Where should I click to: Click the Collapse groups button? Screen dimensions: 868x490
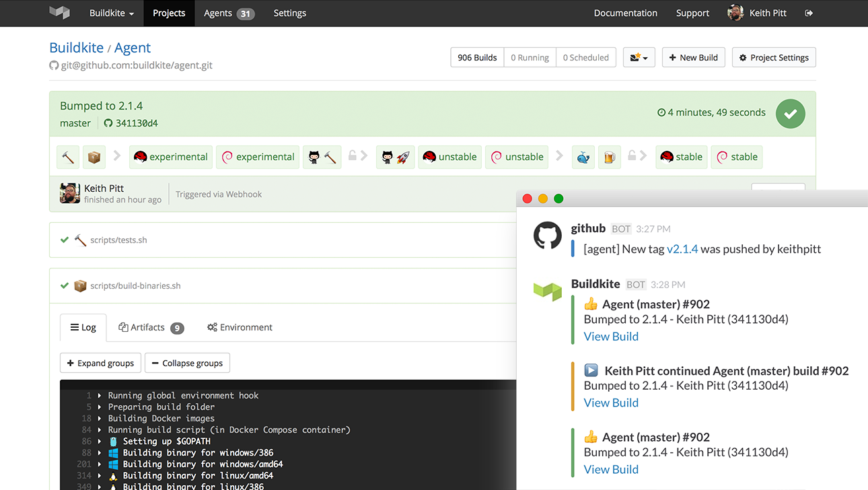coord(187,363)
